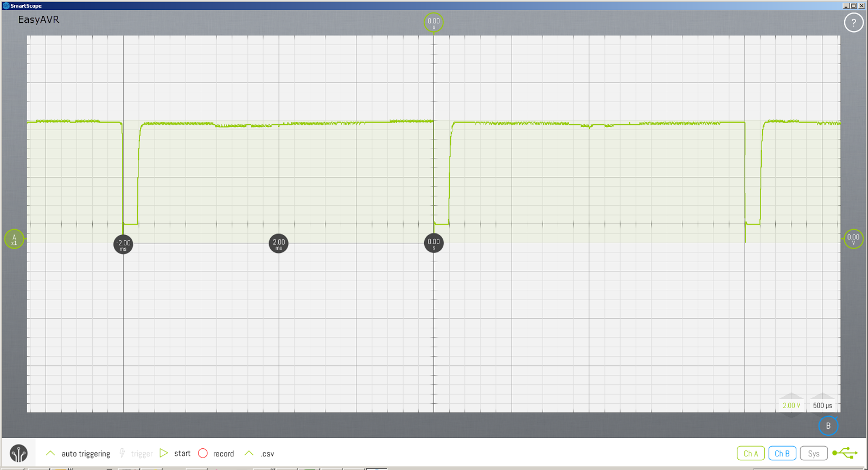Toggle auto triggering mode
This screenshot has width=868, height=470.
point(78,454)
